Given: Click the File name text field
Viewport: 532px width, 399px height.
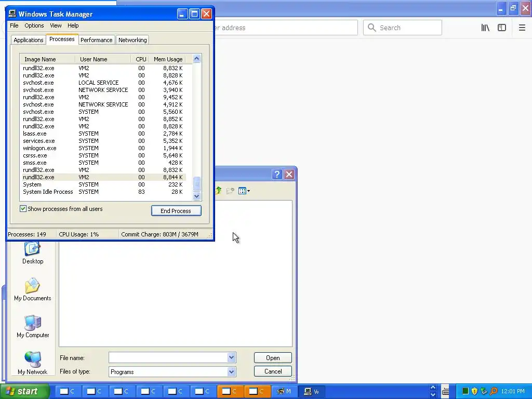Looking at the screenshot, I should [168, 357].
